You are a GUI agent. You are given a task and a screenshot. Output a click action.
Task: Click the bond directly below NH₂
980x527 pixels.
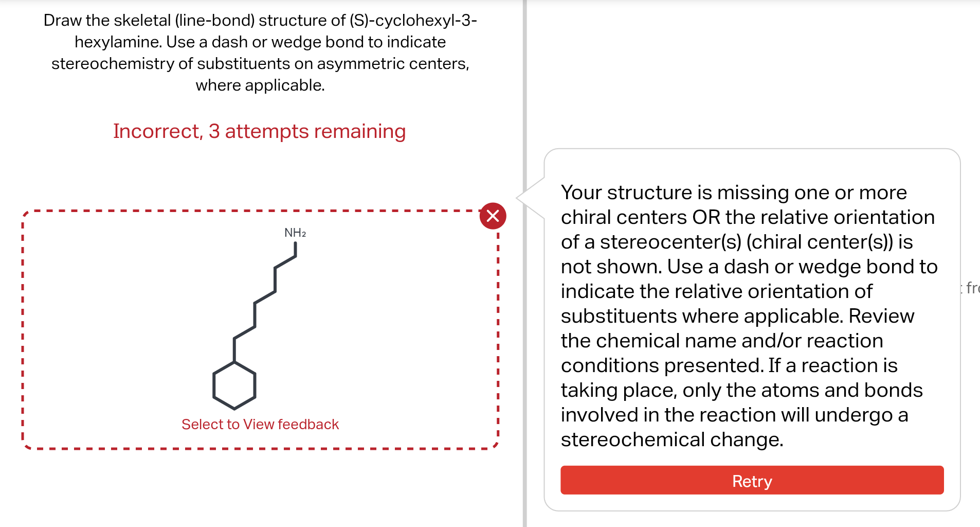[x=296, y=249]
